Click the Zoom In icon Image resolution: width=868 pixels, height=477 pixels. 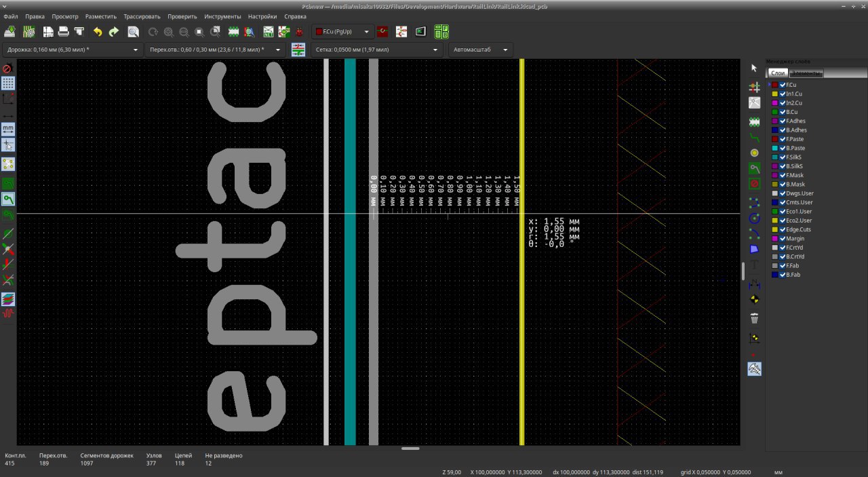tap(168, 32)
